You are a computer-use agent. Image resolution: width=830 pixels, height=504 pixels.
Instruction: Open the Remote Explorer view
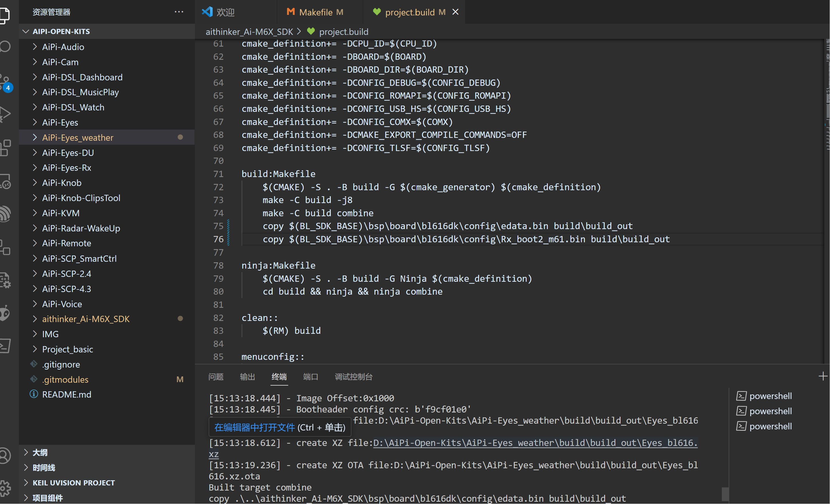click(5, 181)
